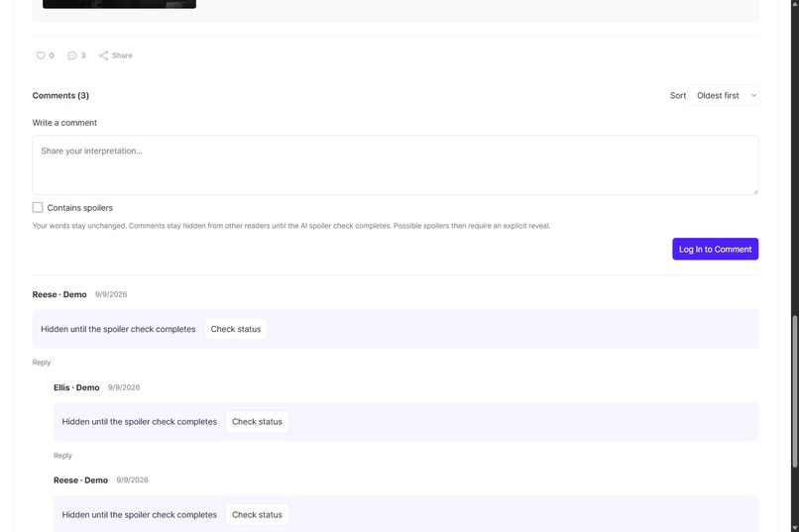Open the Sort dropdown showing Oldest first
This screenshot has width=799, height=532.
724,96
